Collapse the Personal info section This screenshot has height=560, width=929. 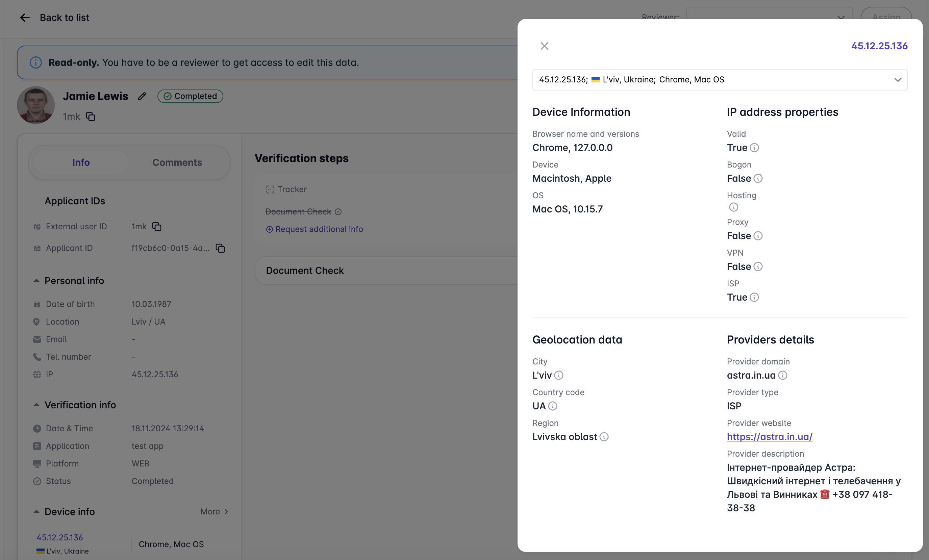(36, 281)
